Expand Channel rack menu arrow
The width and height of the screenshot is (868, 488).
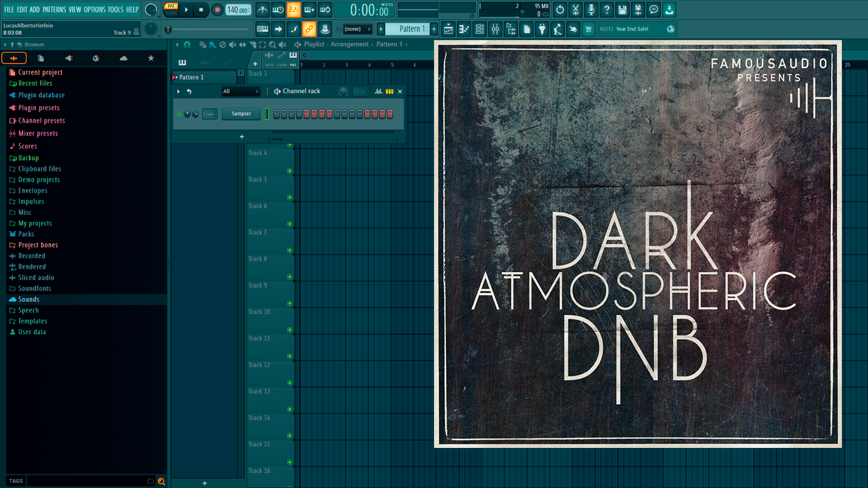(x=179, y=91)
